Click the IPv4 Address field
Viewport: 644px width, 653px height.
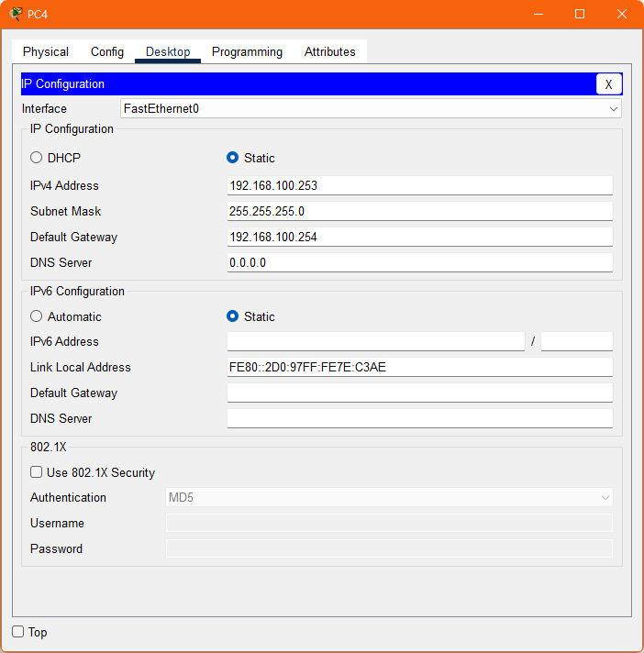point(420,185)
